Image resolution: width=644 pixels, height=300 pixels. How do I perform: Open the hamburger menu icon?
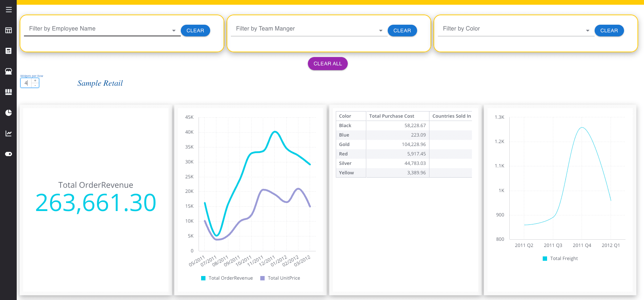coord(9,9)
